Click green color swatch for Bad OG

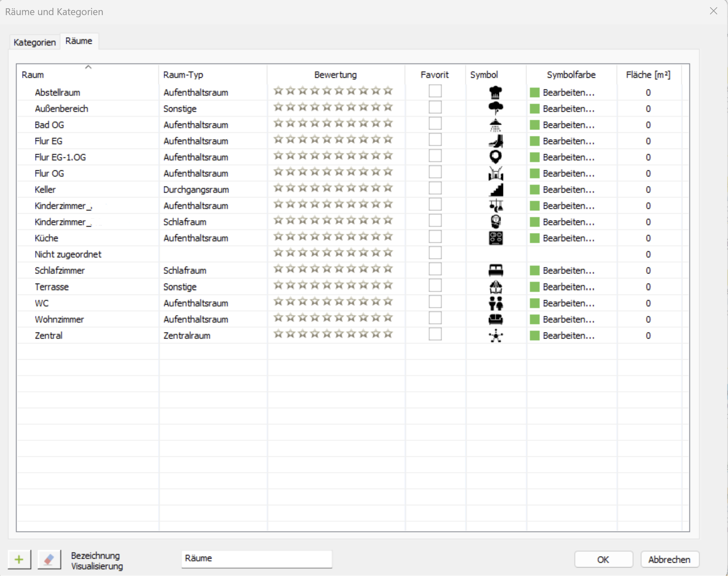click(x=535, y=125)
